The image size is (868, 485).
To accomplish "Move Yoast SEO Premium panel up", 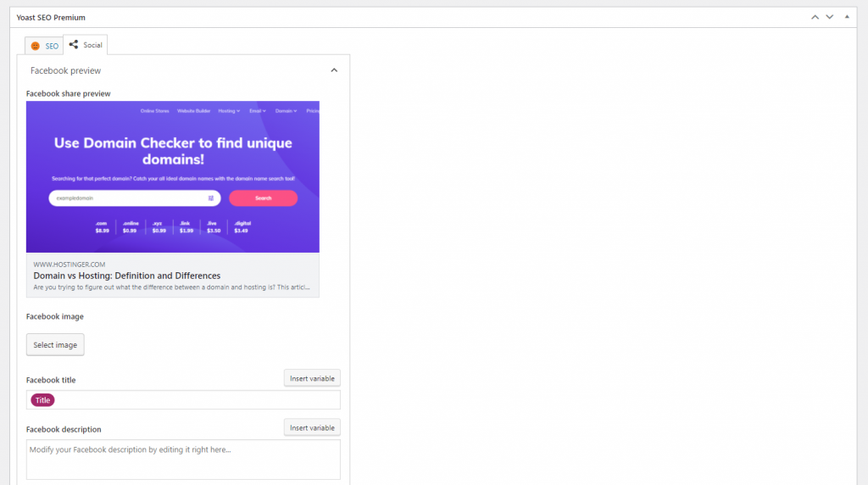I will (x=815, y=17).
